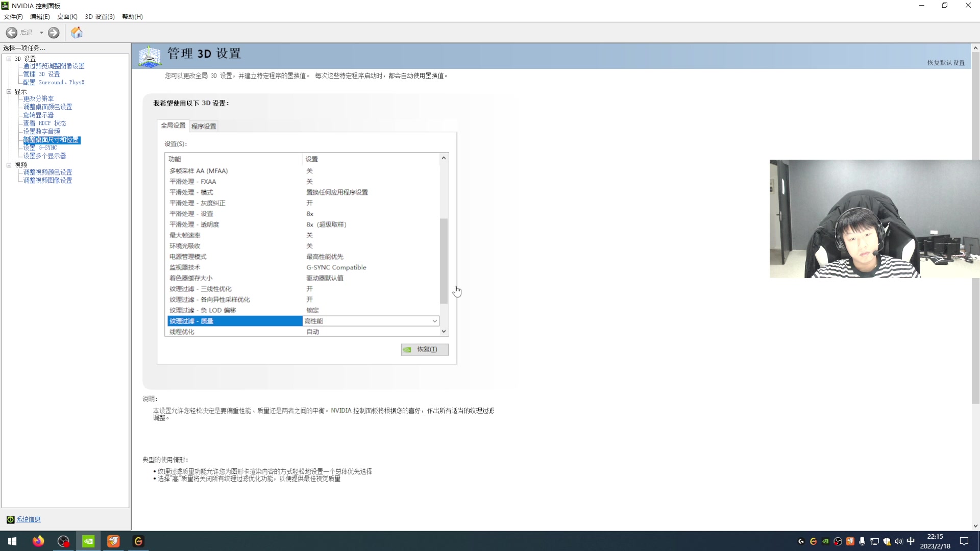980x551 pixels.
Task: Switch to 全局设置 tab
Action: coord(173,126)
